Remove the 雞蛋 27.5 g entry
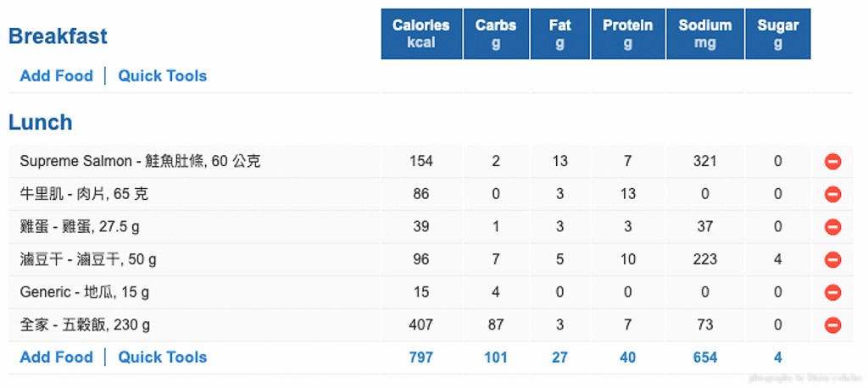This screenshot has height=388, width=868. coord(832,227)
